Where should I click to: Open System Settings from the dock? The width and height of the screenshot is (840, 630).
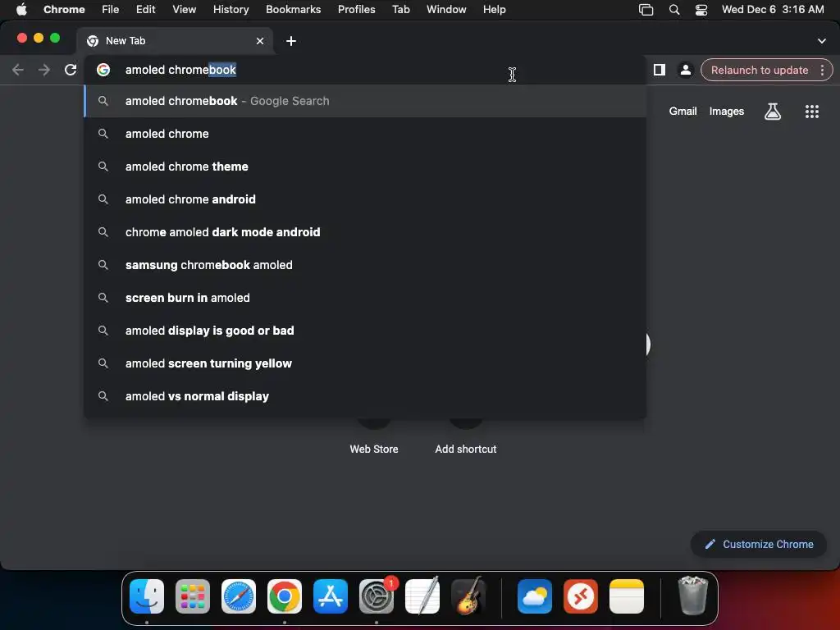coord(377,596)
